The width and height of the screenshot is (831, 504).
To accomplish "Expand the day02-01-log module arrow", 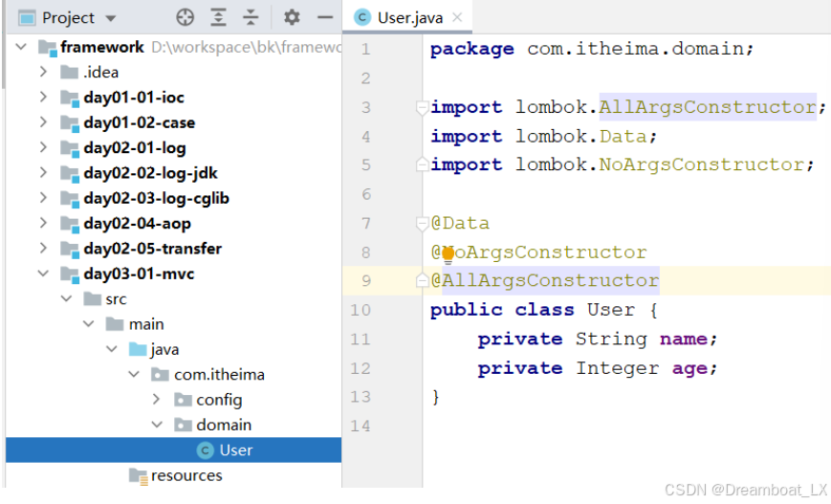I will coord(43,147).
